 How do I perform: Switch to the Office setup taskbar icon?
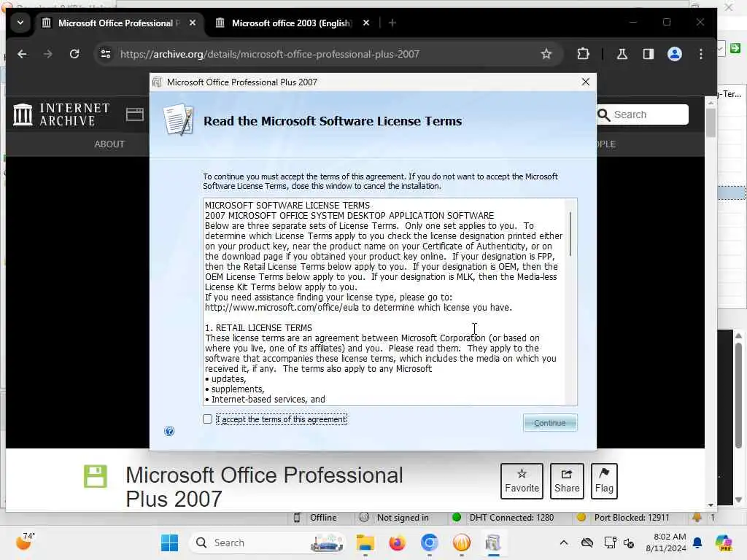pyautogui.click(x=493, y=542)
